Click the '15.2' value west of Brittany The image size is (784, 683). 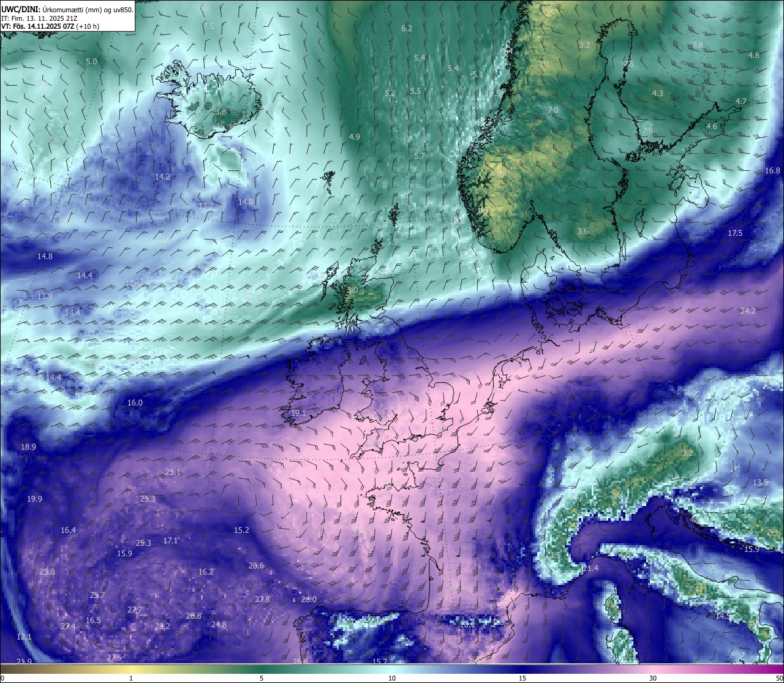[x=241, y=530]
